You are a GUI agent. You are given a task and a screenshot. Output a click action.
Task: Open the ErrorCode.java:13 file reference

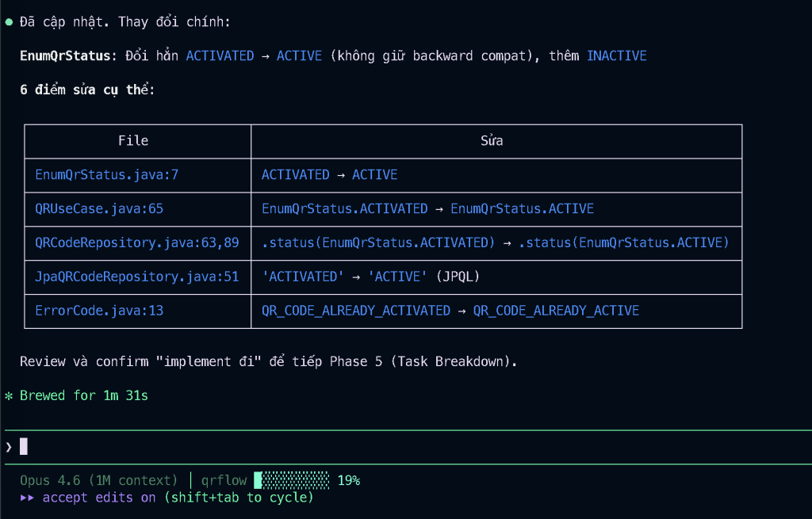point(99,311)
